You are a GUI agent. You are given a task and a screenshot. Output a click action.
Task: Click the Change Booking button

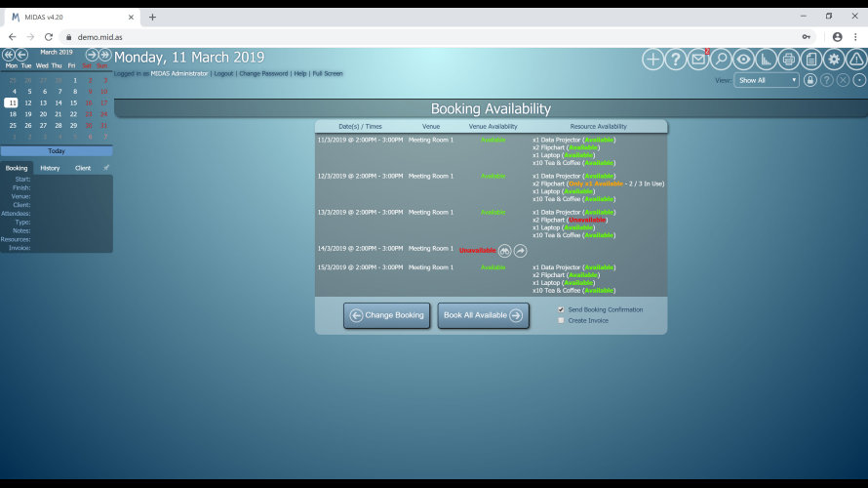tap(386, 315)
